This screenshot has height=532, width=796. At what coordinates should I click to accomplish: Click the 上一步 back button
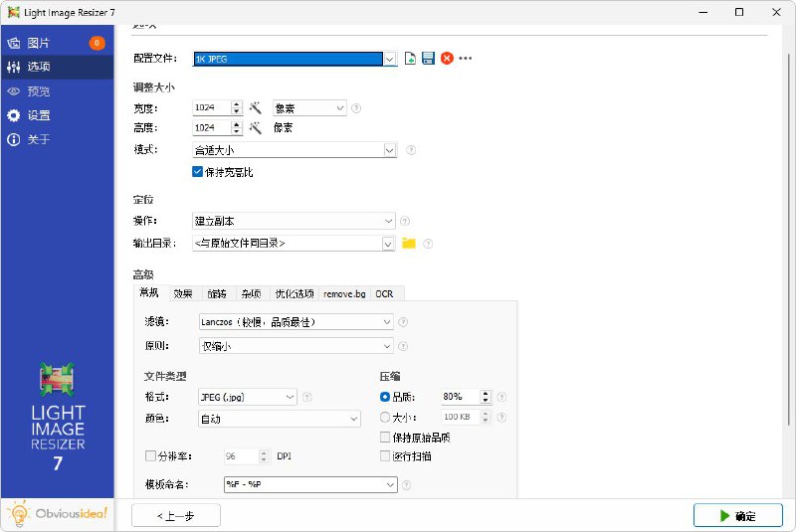[x=176, y=515]
